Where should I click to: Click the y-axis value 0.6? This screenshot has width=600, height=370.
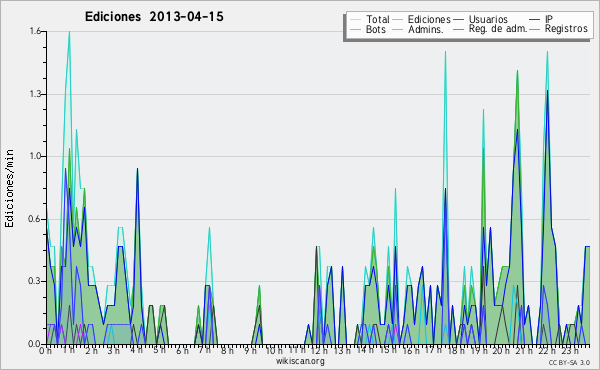[x=35, y=219]
